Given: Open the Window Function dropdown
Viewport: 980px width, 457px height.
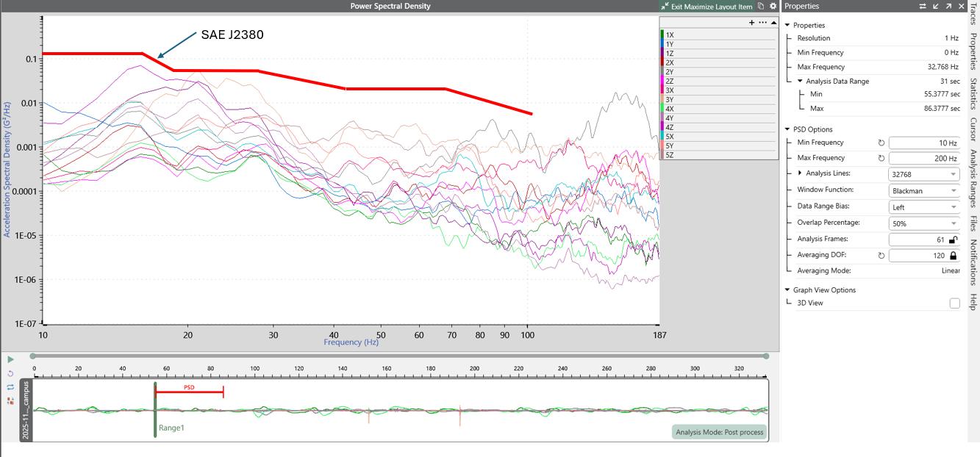Looking at the screenshot, I should pyautogui.click(x=923, y=190).
